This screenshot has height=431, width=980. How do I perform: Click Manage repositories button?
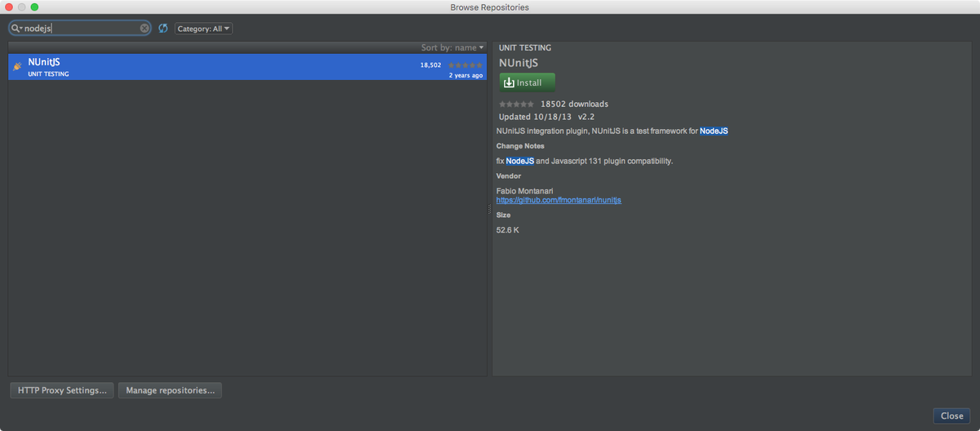tap(170, 391)
